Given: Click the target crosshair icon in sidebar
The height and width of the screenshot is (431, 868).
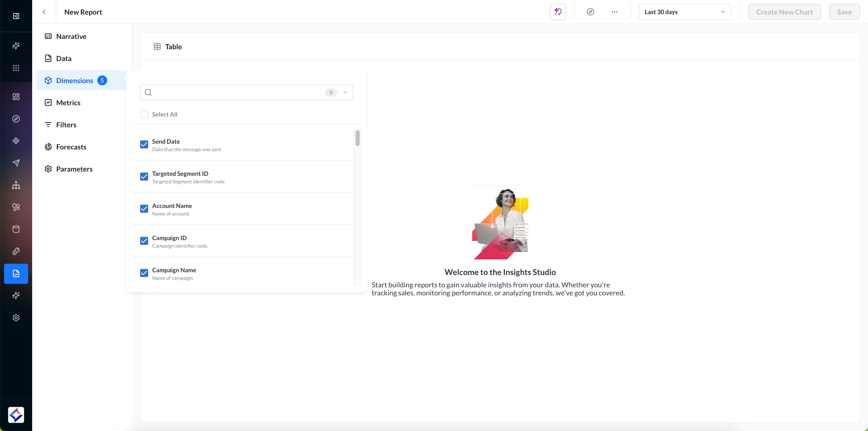Looking at the screenshot, I should pos(16,141).
